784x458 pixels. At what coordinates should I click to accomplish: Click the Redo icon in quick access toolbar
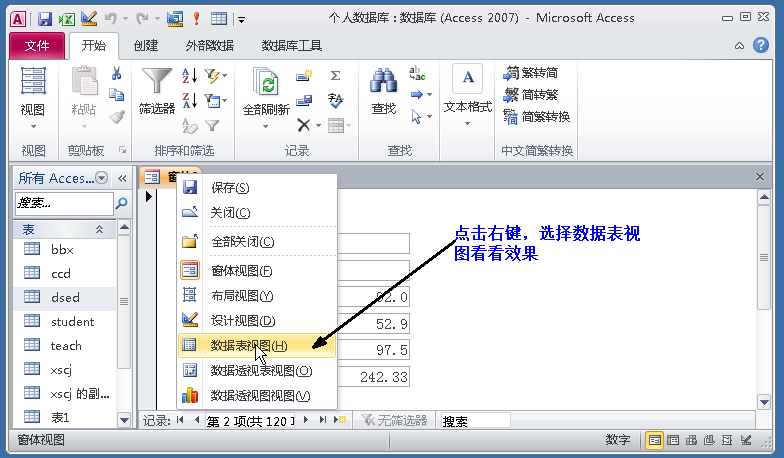point(142,19)
